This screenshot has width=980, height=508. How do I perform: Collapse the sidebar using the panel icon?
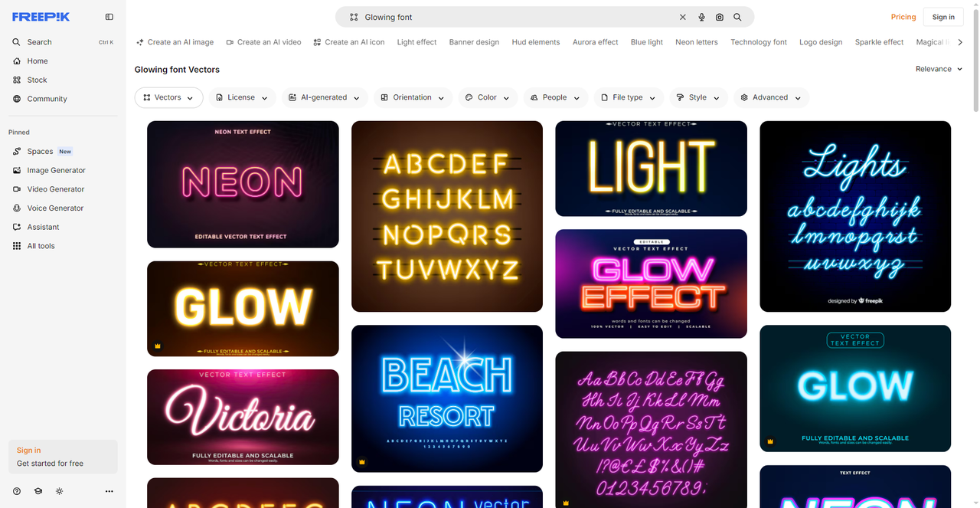109,17
